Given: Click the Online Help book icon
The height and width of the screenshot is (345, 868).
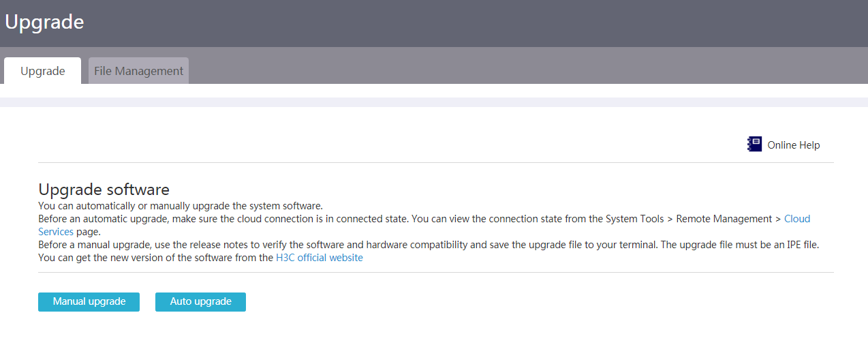Looking at the screenshot, I should pyautogui.click(x=754, y=144).
